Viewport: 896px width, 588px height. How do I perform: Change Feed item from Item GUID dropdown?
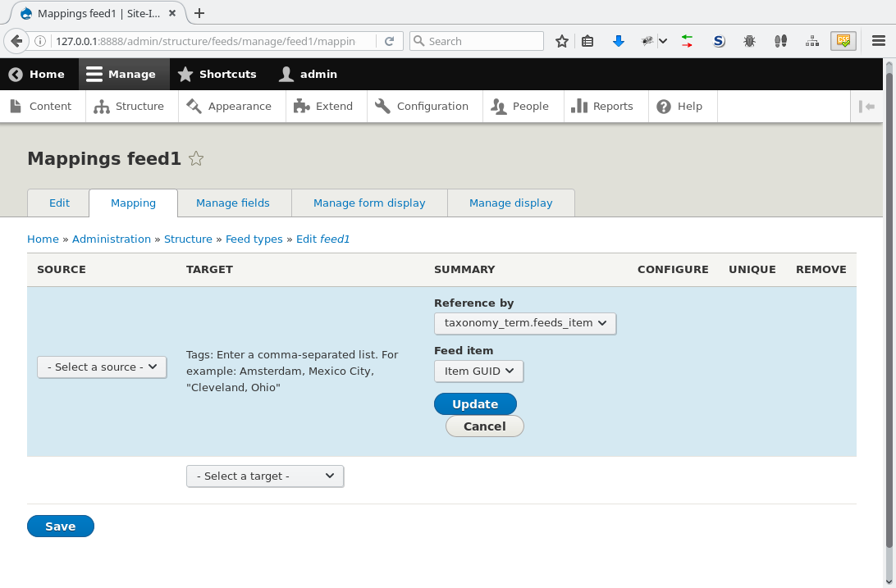tap(478, 371)
